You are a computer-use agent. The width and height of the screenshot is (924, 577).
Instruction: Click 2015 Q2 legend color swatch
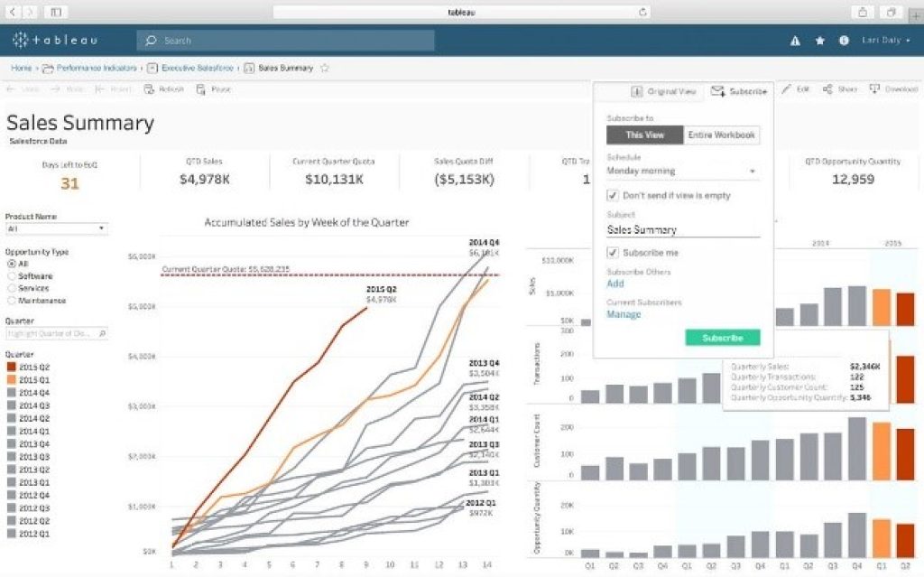tap(11, 367)
